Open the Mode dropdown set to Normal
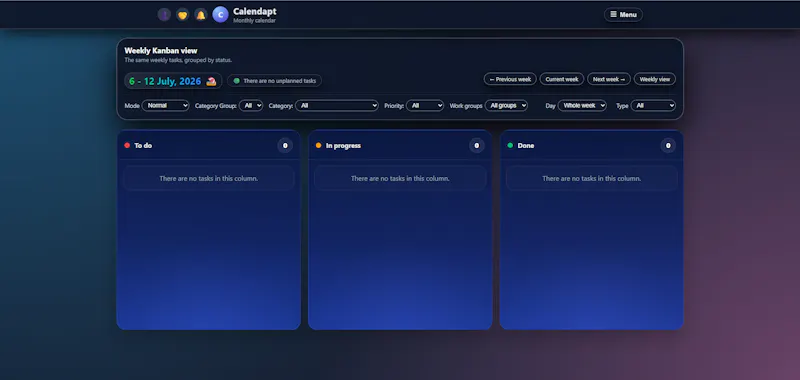 (x=165, y=106)
